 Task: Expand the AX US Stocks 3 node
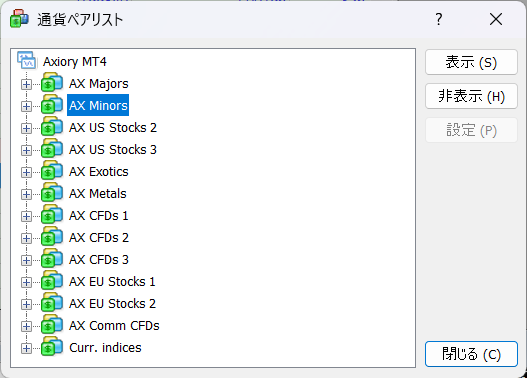(x=26, y=151)
